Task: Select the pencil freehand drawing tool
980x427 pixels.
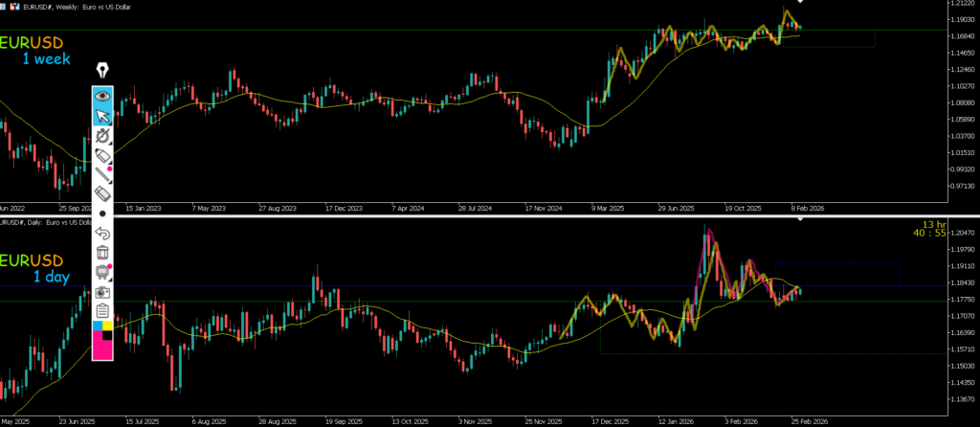Action: [102, 155]
